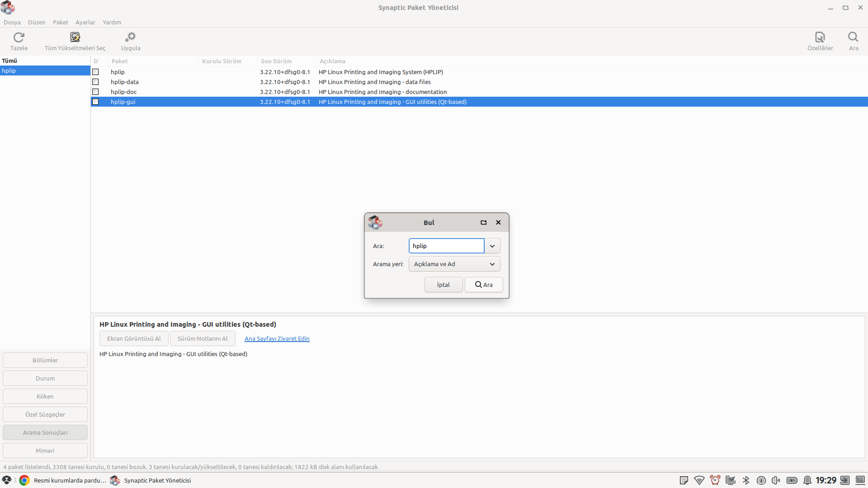The height and width of the screenshot is (488, 868).
Task: Mark the hplip package checkbox
Action: (x=95, y=72)
